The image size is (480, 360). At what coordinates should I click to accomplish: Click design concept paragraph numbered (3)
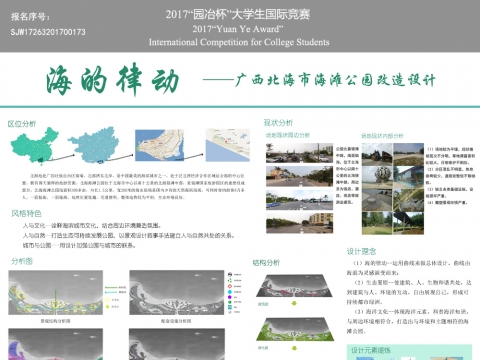coord(409,321)
